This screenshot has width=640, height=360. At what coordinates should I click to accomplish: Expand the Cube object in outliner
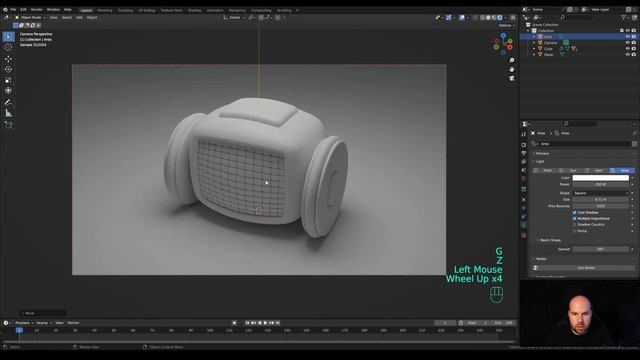click(x=534, y=49)
